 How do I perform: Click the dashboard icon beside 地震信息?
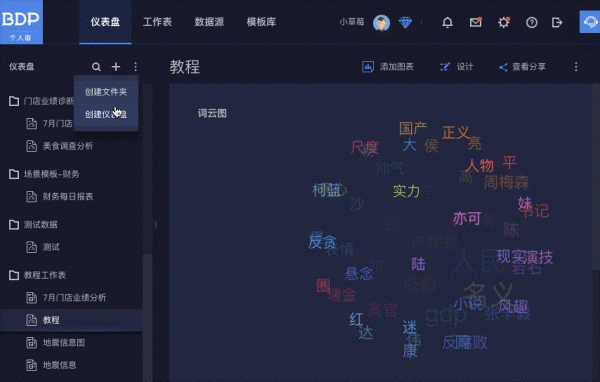pyautogui.click(x=31, y=365)
